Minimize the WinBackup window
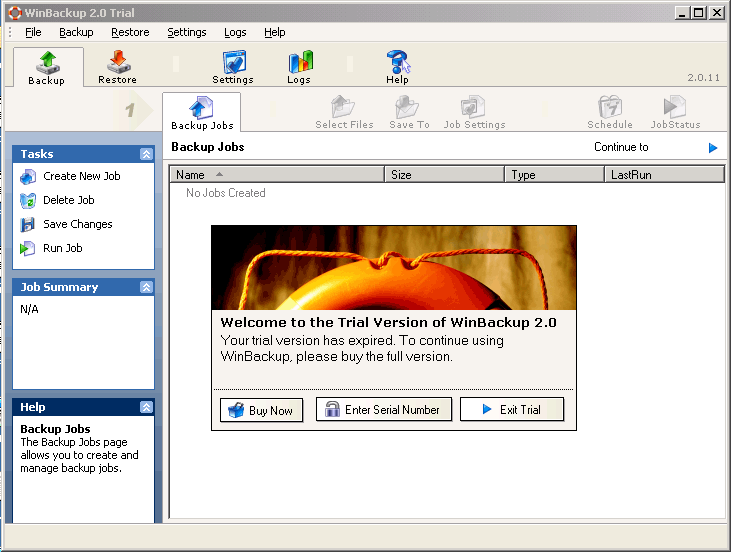This screenshot has width=731, height=552. tap(682, 13)
